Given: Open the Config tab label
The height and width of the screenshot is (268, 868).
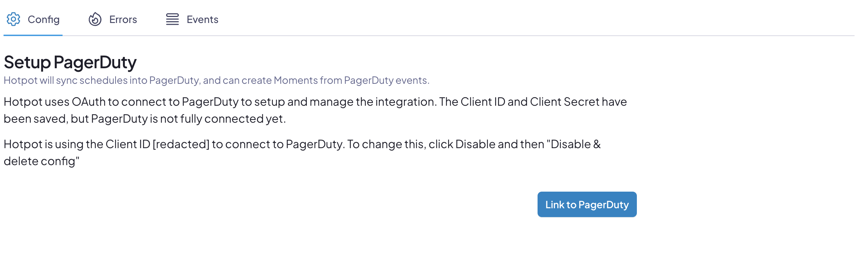Looking at the screenshot, I should 43,19.
